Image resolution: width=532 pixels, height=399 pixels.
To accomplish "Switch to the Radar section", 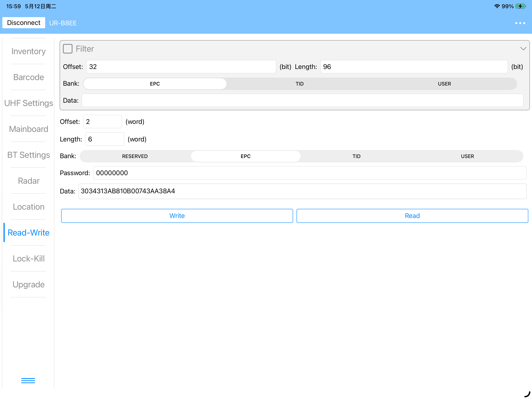I will click(28, 181).
